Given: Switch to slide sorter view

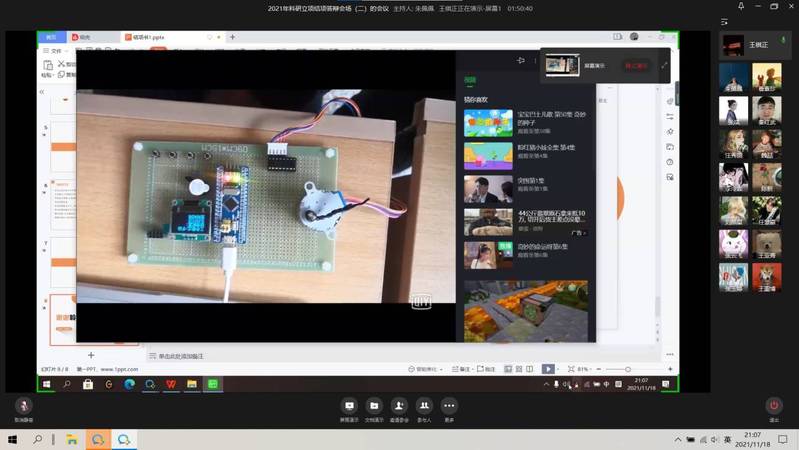Looking at the screenshot, I should [519, 369].
